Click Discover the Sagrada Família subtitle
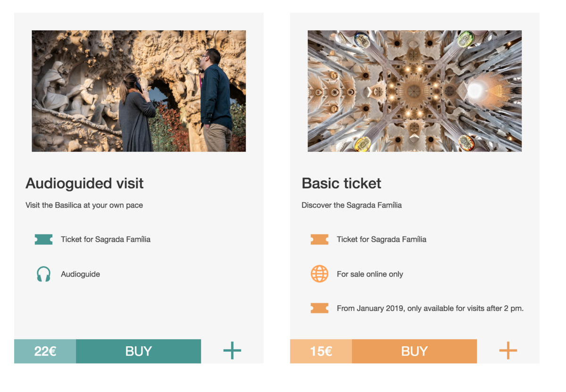Image resolution: width=566 pixels, height=392 pixels. point(351,205)
